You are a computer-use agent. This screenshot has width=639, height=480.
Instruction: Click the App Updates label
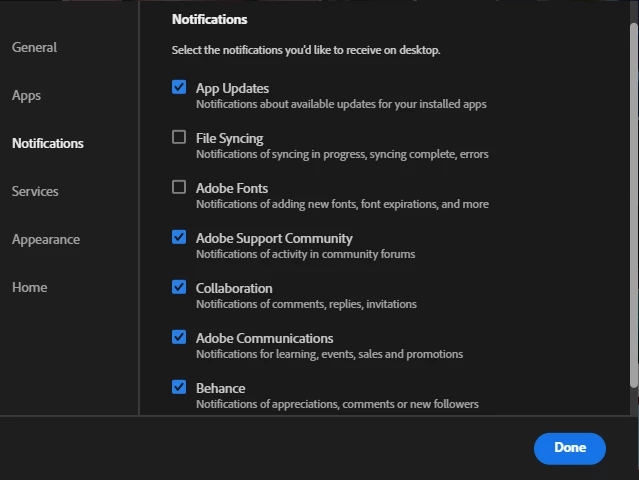coord(232,88)
